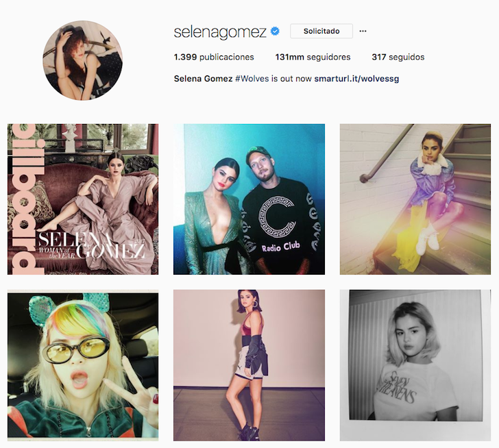Click the #Wolves hashtag in bio

[x=252, y=79]
